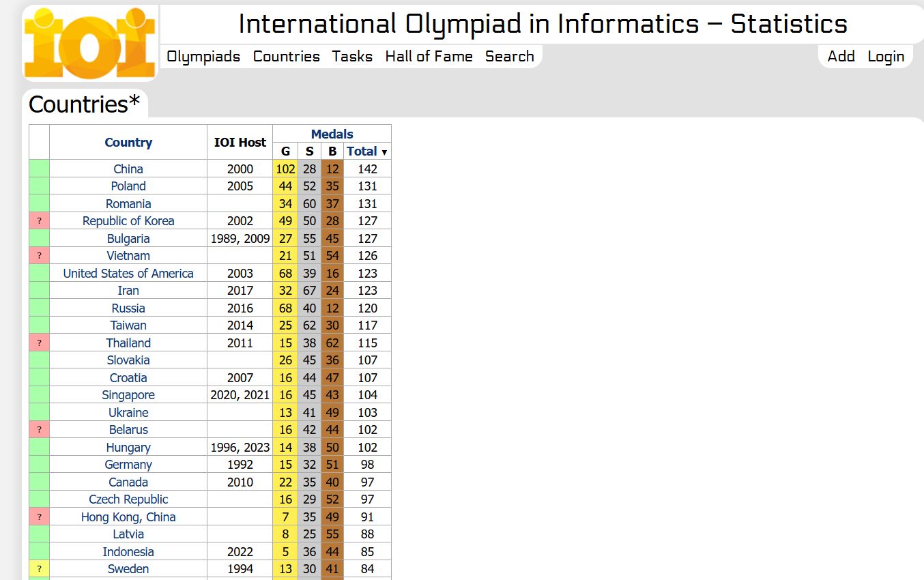
Task: Open the Republic of Korea link
Action: pyautogui.click(x=128, y=221)
